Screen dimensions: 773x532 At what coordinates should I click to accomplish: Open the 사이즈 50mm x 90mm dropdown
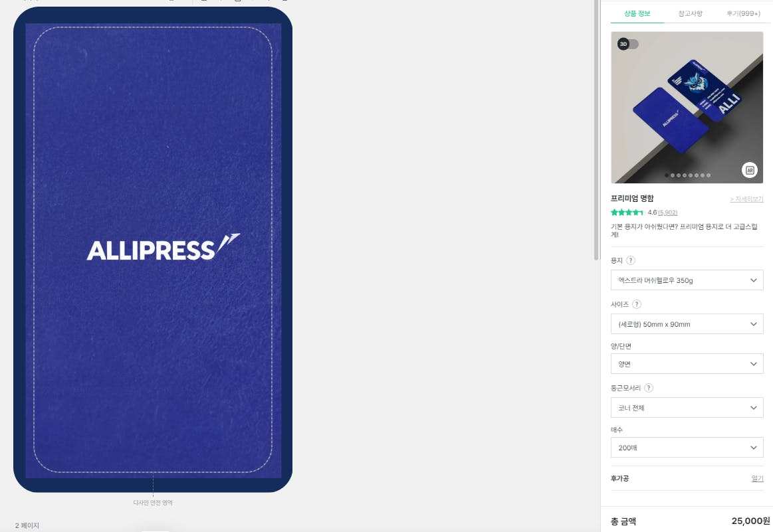687,324
